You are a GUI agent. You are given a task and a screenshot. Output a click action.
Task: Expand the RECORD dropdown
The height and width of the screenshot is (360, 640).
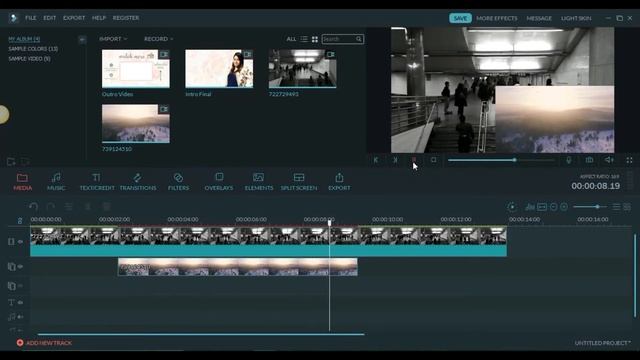click(159, 39)
